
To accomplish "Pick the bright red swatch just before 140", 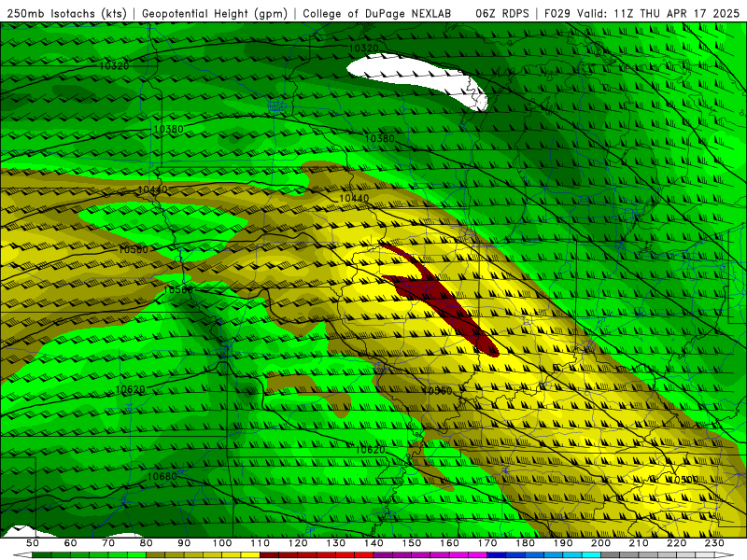I will [x=364, y=555].
